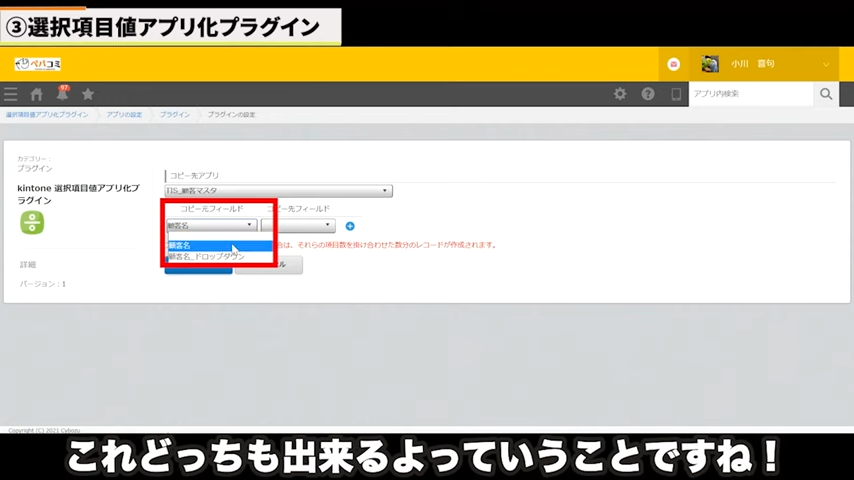Viewport: 854px width, 480px height.
Task: Click the プラグインの設定 breadcrumb text
Action: point(231,115)
